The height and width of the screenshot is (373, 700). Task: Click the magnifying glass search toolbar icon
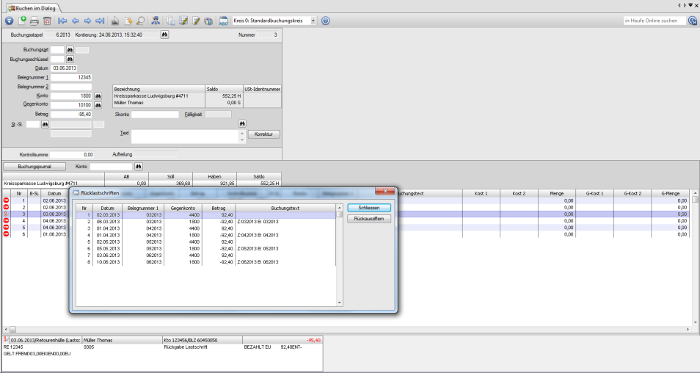[140, 21]
